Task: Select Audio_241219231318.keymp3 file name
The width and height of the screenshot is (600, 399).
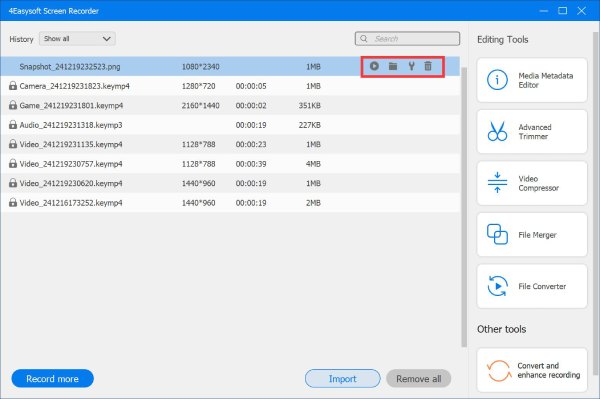Action: (x=71, y=125)
